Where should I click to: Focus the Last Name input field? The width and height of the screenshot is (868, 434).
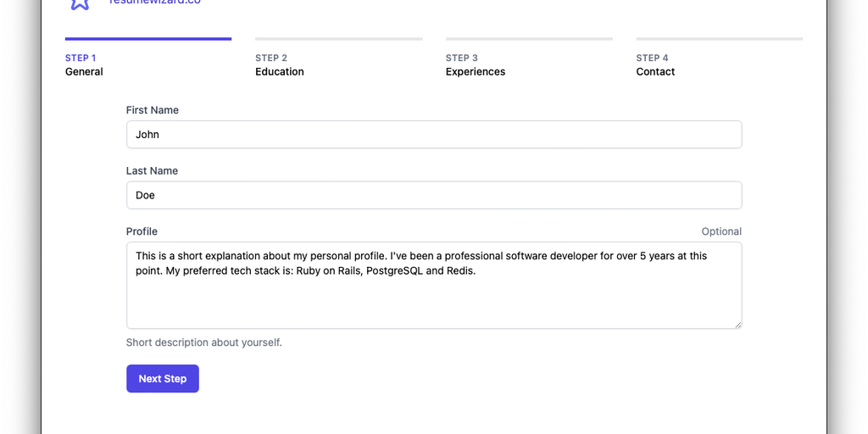pyautogui.click(x=434, y=195)
